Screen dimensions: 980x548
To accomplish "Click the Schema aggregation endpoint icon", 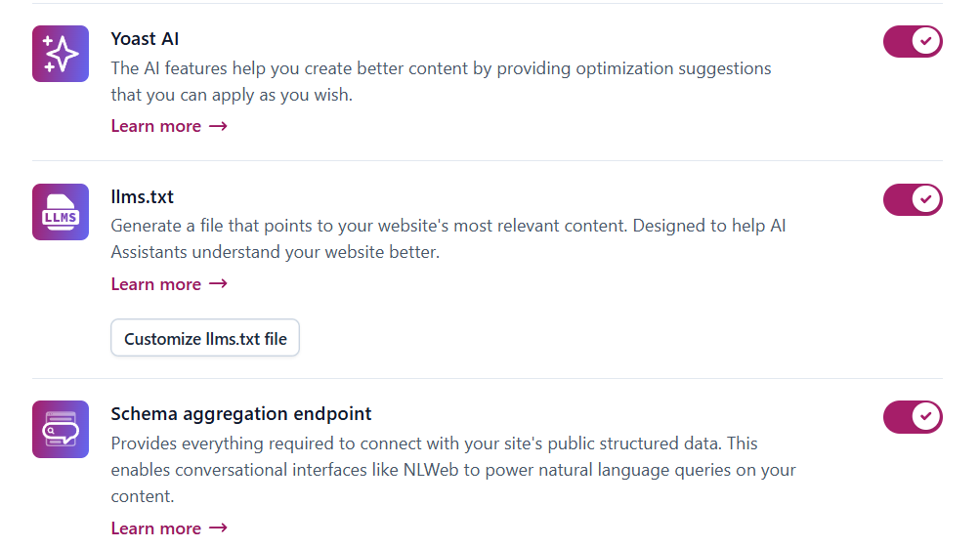I will tap(61, 429).
